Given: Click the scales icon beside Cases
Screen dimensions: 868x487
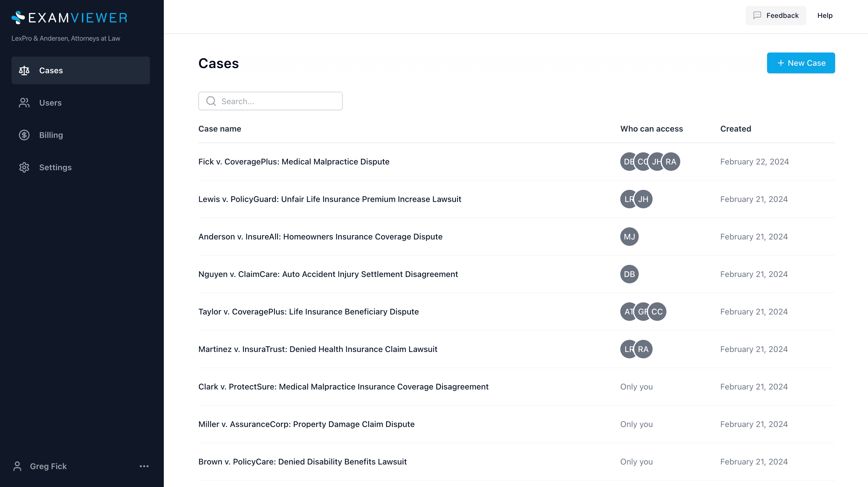Looking at the screenshot, I should (24, 70).
